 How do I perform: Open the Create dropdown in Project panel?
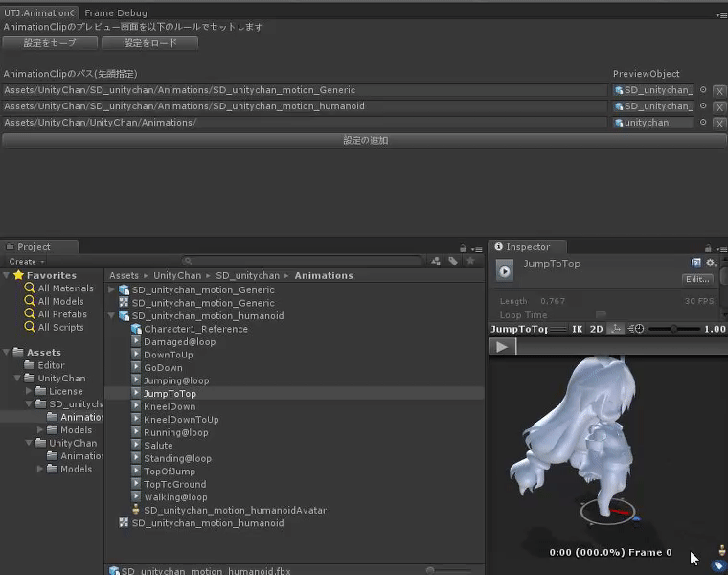(27, 262)
